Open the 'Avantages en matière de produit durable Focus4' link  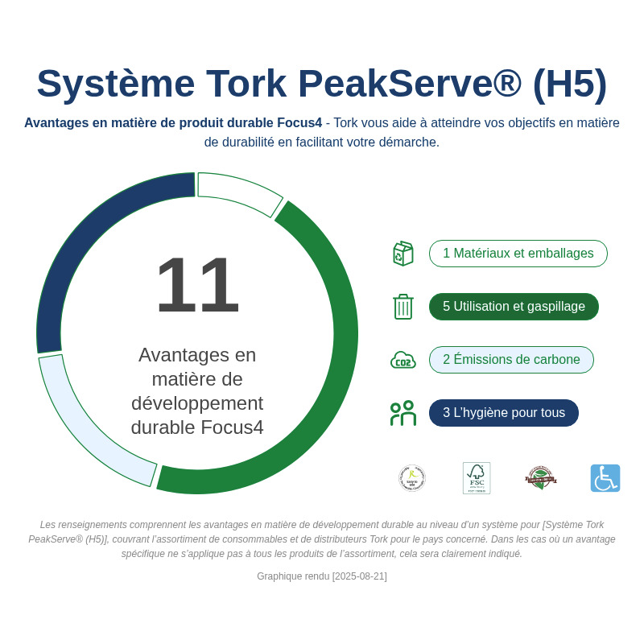pyautogui.click(x=172, y=123)
